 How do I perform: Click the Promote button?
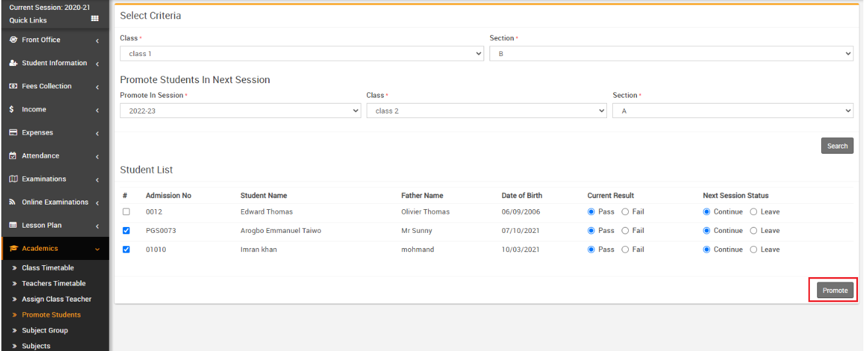(835, 290)
